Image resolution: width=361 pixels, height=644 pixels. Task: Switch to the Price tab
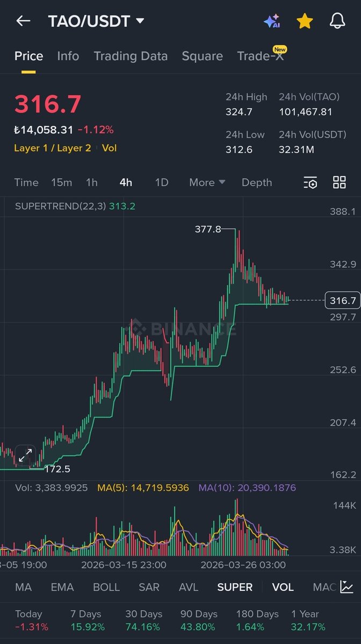tap(28, 56)
